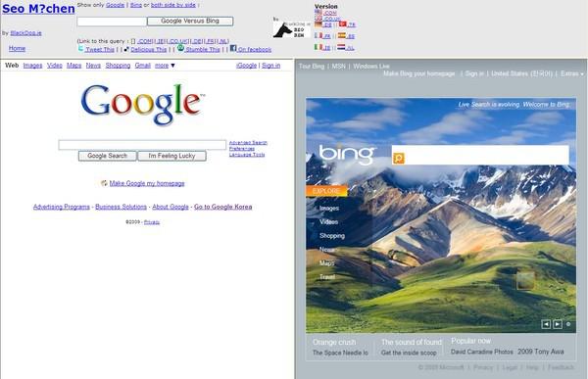Click the orange Bing search magnifier icon
The width and height of the screenshot is (588, 379).
[399, 158]
